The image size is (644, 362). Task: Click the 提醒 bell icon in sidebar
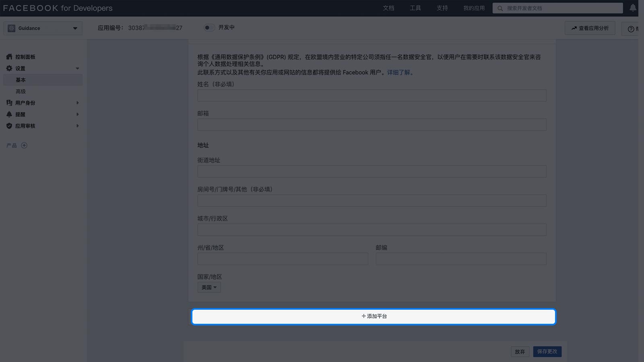(9, 114)
